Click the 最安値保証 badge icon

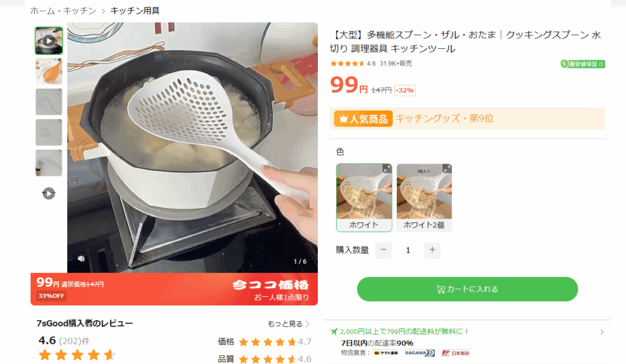point(583,64)
